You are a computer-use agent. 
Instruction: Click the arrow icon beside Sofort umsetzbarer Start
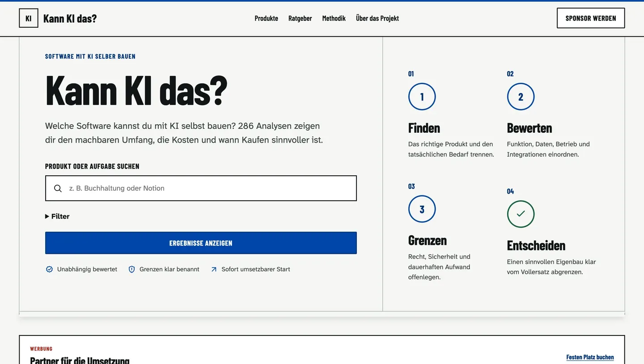214,269
